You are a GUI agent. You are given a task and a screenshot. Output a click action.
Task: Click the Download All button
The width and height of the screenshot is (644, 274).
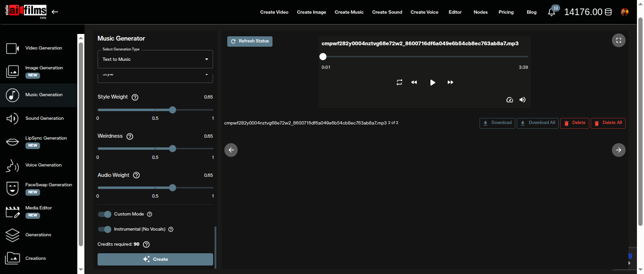click(x=537, y=123)
